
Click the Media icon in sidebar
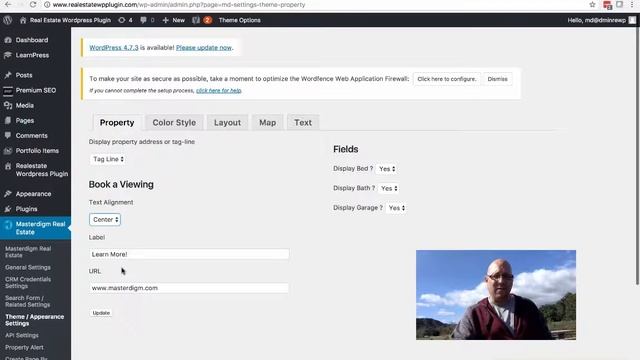tap(8, 105)
